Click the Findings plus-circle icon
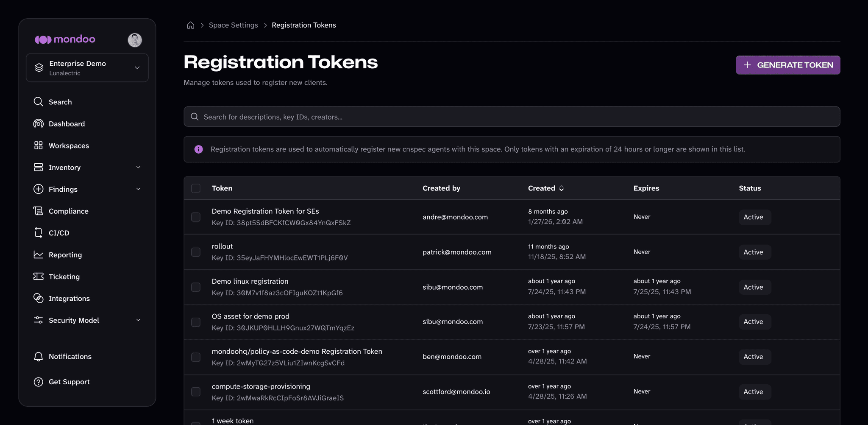 click(x=38, y=189)
